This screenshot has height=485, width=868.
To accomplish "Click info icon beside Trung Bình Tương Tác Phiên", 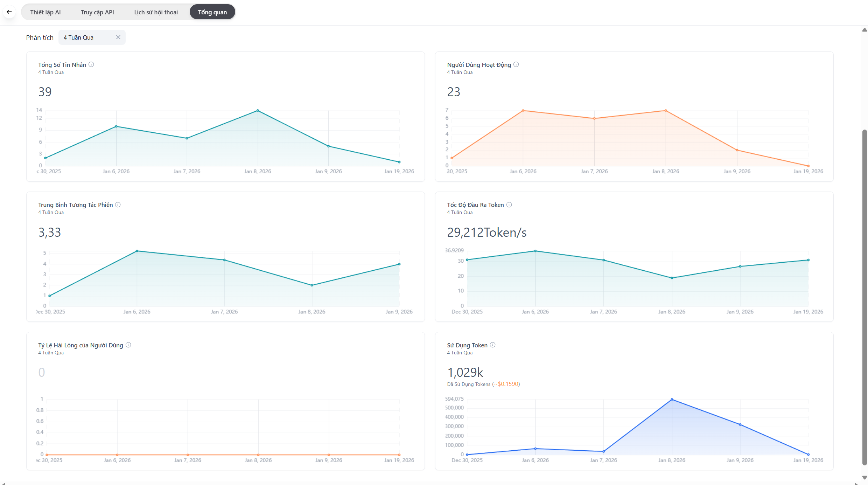I will click(118, 205).
